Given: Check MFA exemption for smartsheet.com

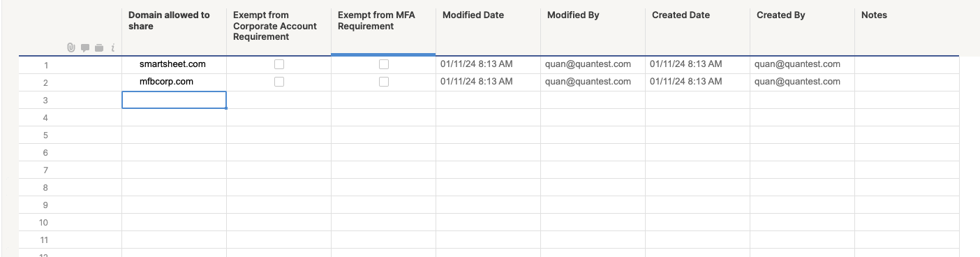Looking at the screenshot, I should 384,64.
